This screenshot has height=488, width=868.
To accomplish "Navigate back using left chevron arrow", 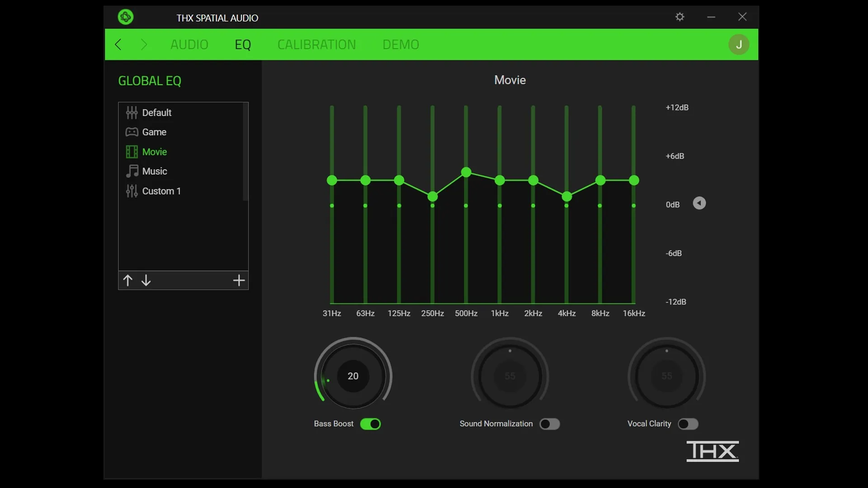I will pyautogui.click(x=118, y=44).
